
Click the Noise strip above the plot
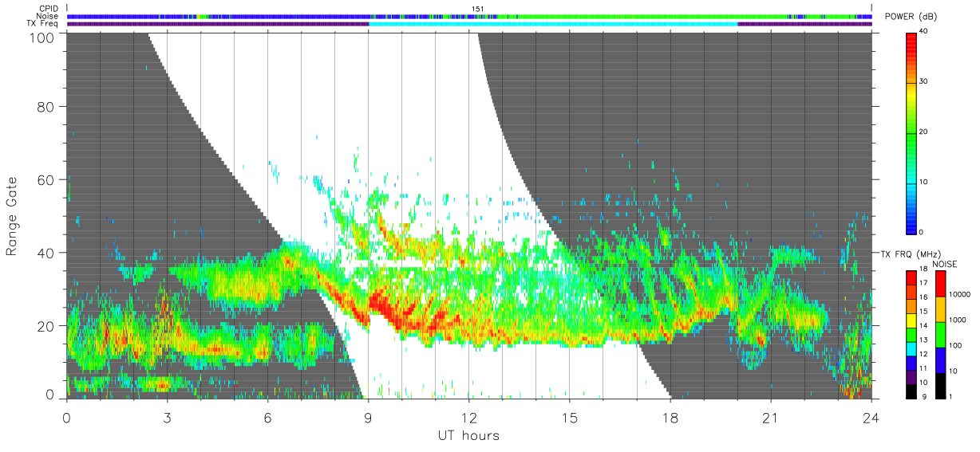tap(469, 16)
